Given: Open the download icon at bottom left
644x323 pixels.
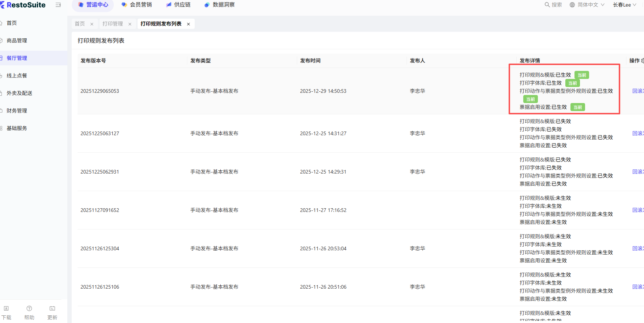Looking at the screenshot, I should [x=6, y=309].
